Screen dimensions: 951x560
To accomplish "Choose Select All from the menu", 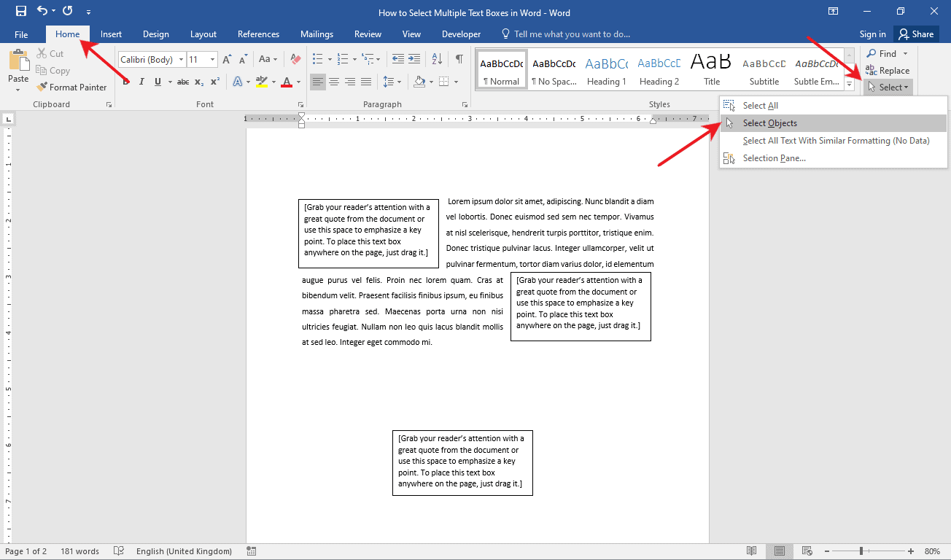I will (x=834, y=106).
